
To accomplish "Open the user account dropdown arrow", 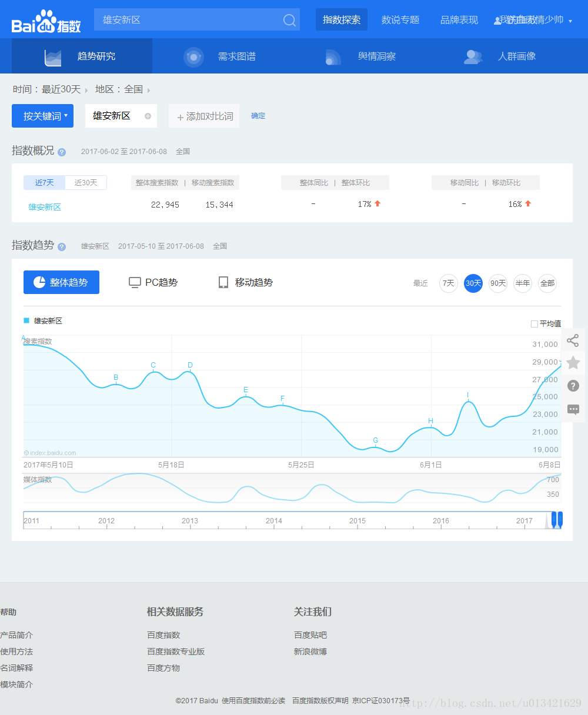I will pos(570,21).
